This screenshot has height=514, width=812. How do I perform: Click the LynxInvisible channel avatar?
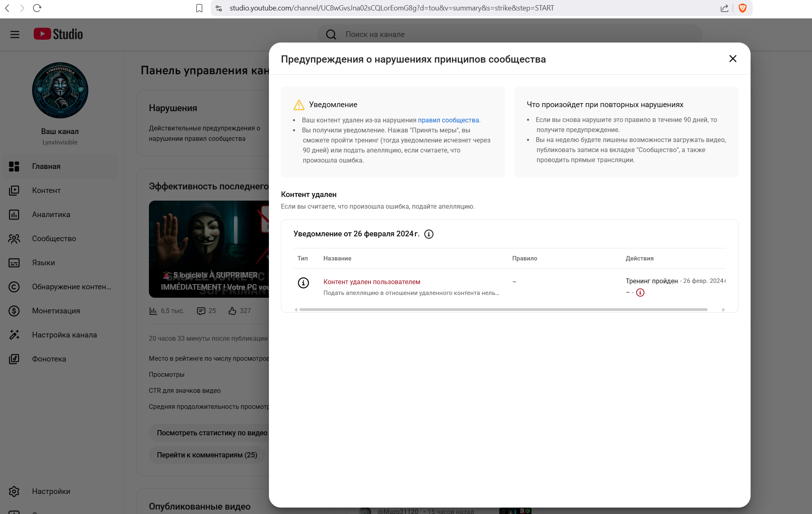pos(60,90)
